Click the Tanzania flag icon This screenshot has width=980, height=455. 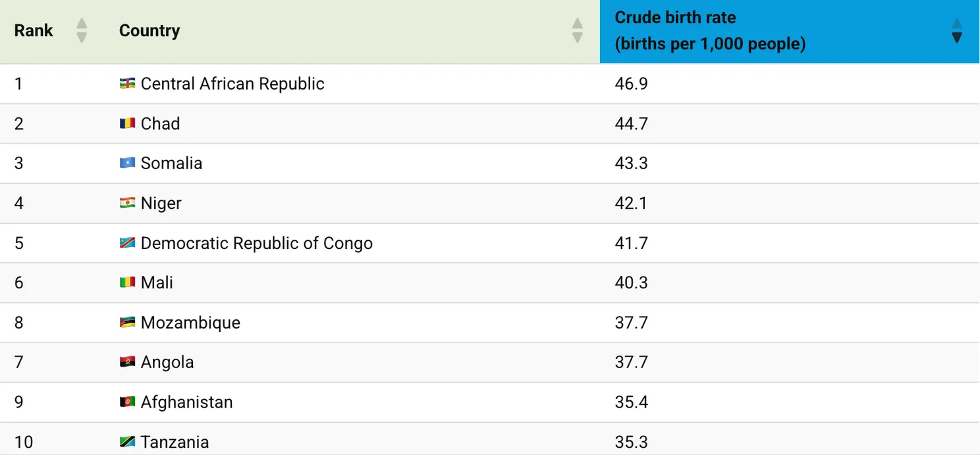coord(127,442)
